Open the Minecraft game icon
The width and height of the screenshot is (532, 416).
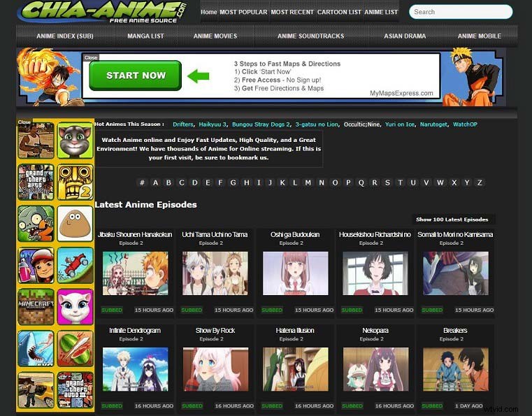[x=36, y=307]
